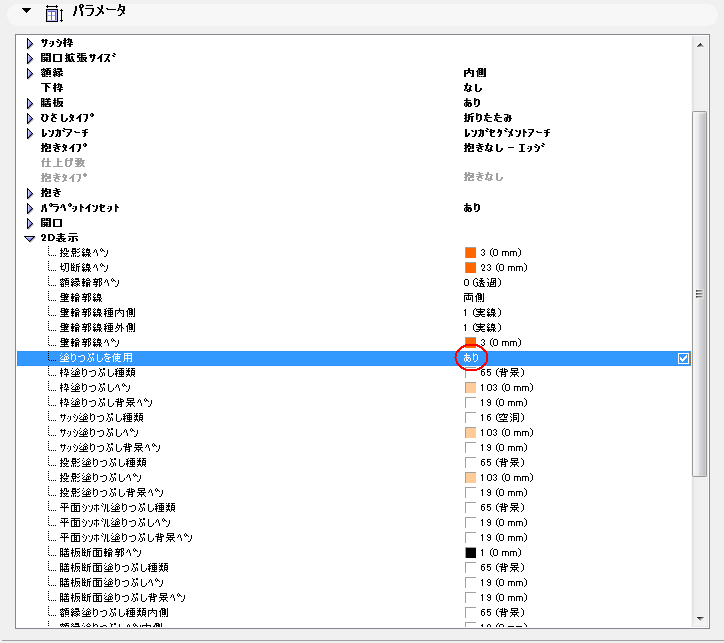Select the 壁輪郭線 value 両側
724x643 pixels.
pos(474,298)
